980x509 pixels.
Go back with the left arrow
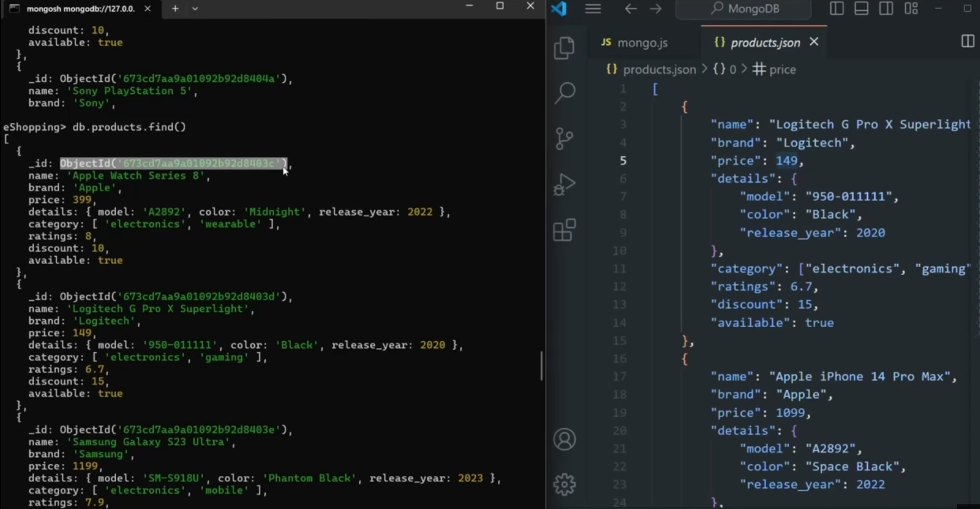631,9
